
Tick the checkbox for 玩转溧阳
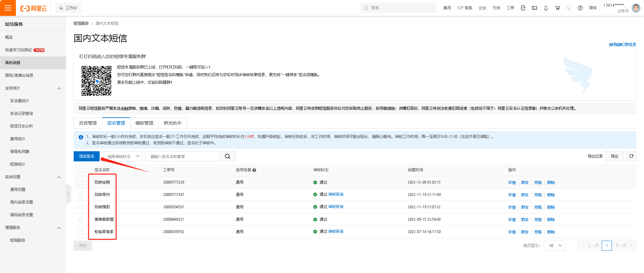pos(81,207)
